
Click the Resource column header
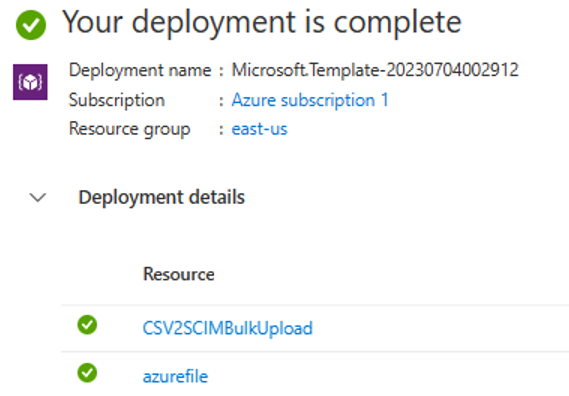(x=179, y=274)
